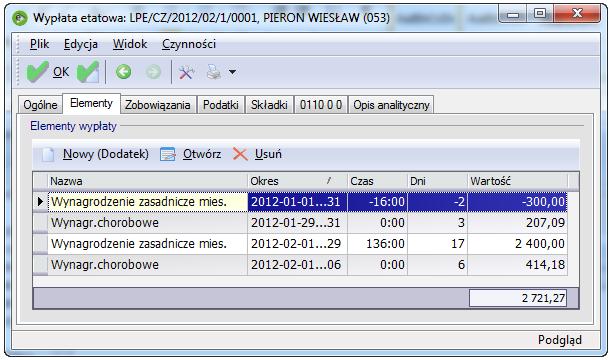
Task: Expand the print dropdown arrow
Action: pos(232,72)
